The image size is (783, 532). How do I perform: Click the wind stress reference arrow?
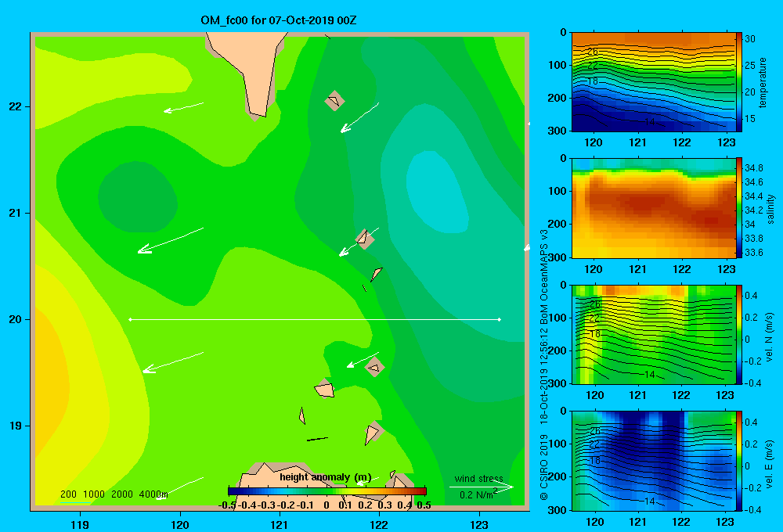(481, 487)
